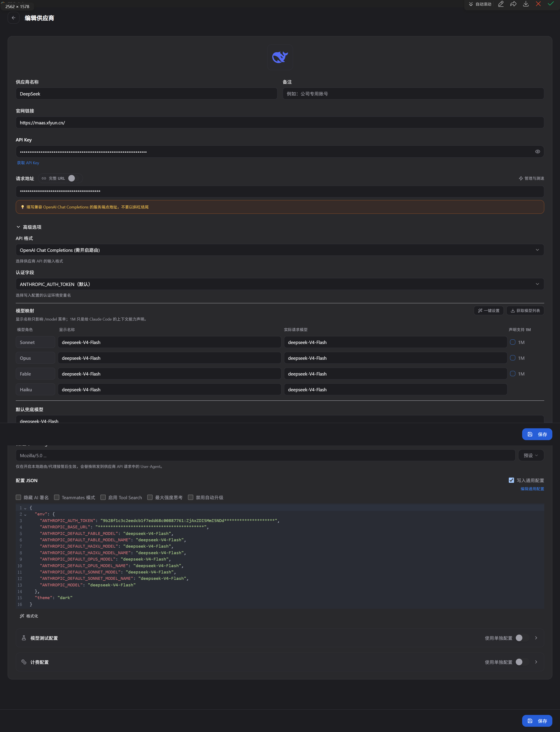This screenshot has height=732, width=560.
Task: Click the Fable 实际请求模型 field
Action: click(x=396, y=374)
